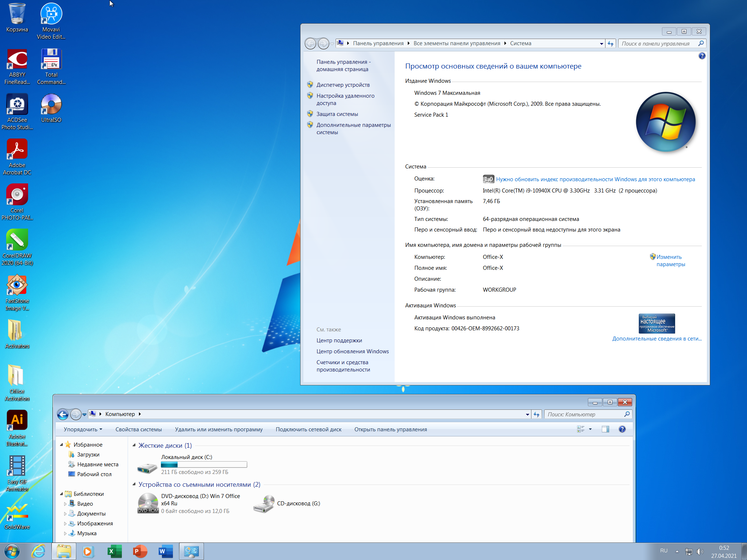
Task: Expand the Документы library node
Action: click(x=65, y=514)
